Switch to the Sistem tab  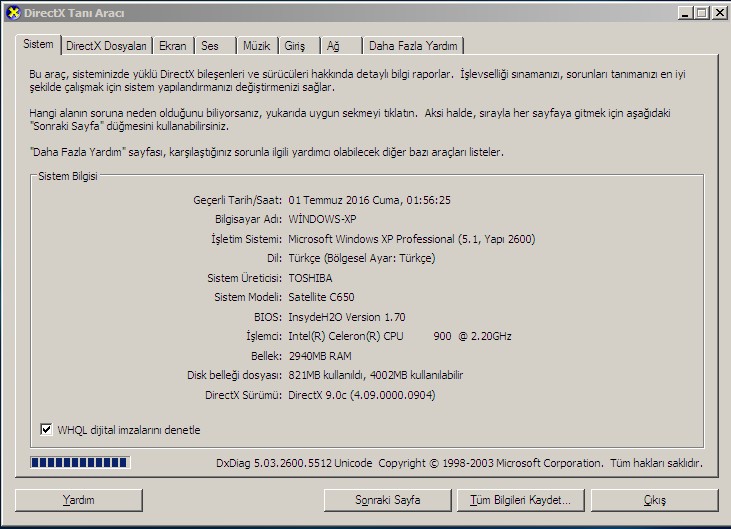pyautogui.click(x=38, y=45)
